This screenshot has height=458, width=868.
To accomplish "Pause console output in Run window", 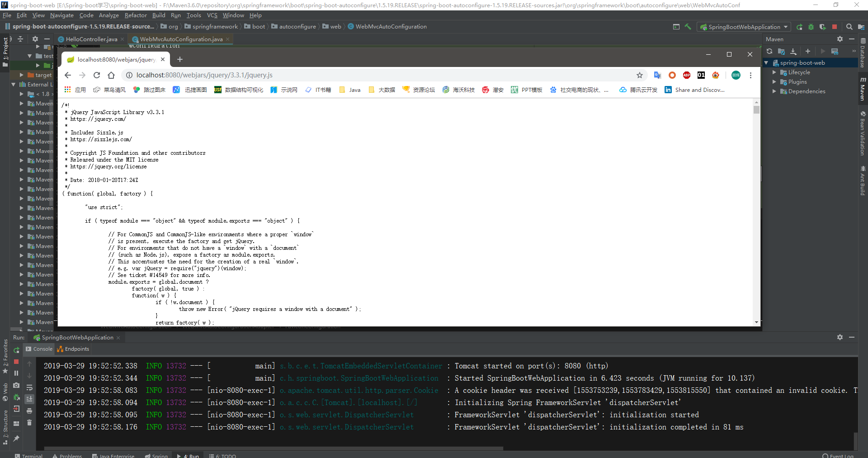I will coord(16,373).
